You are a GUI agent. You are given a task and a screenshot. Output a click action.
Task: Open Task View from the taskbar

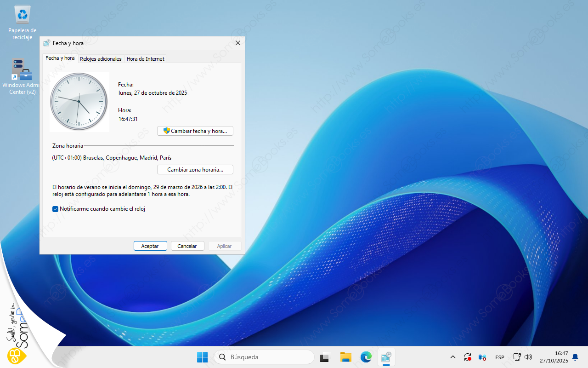326,357
